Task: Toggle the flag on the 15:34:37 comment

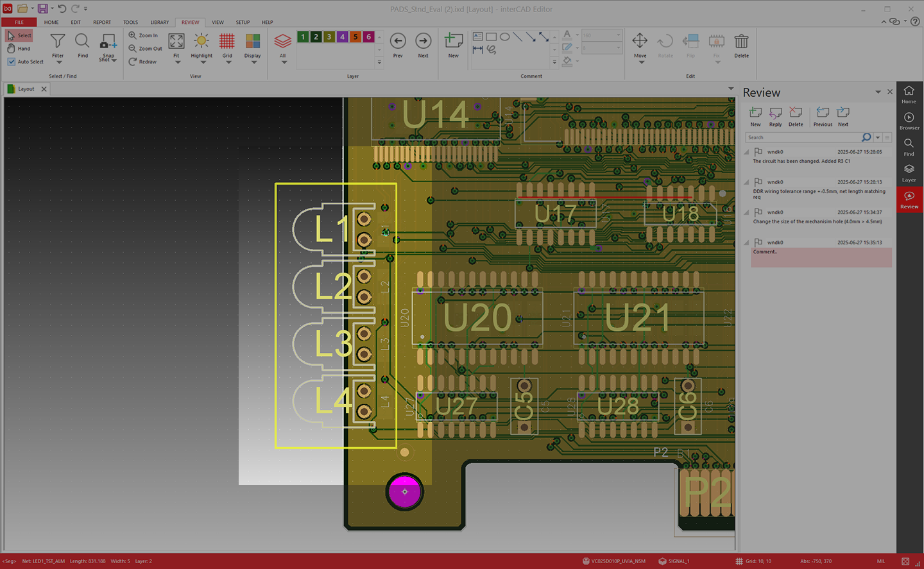Action: 758,212
